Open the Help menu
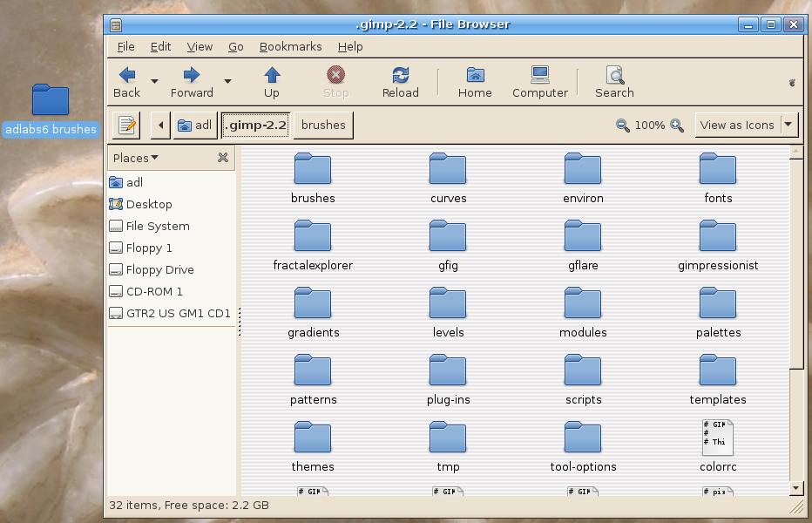 click(x=350, y=47)
